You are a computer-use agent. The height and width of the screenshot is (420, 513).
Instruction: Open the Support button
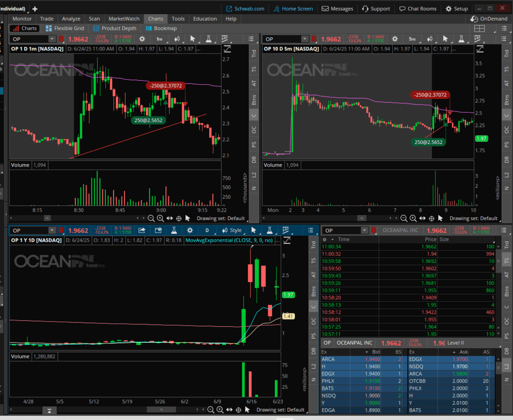[376, 9]
